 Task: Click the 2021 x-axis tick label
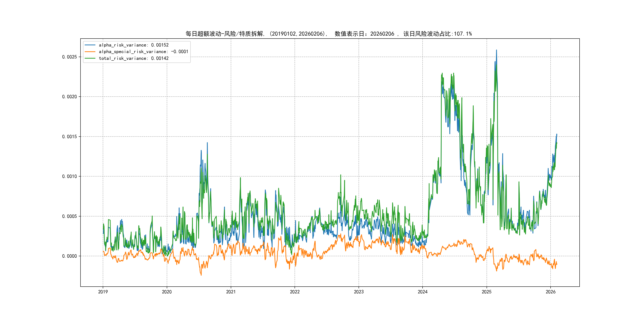point(231,292)
